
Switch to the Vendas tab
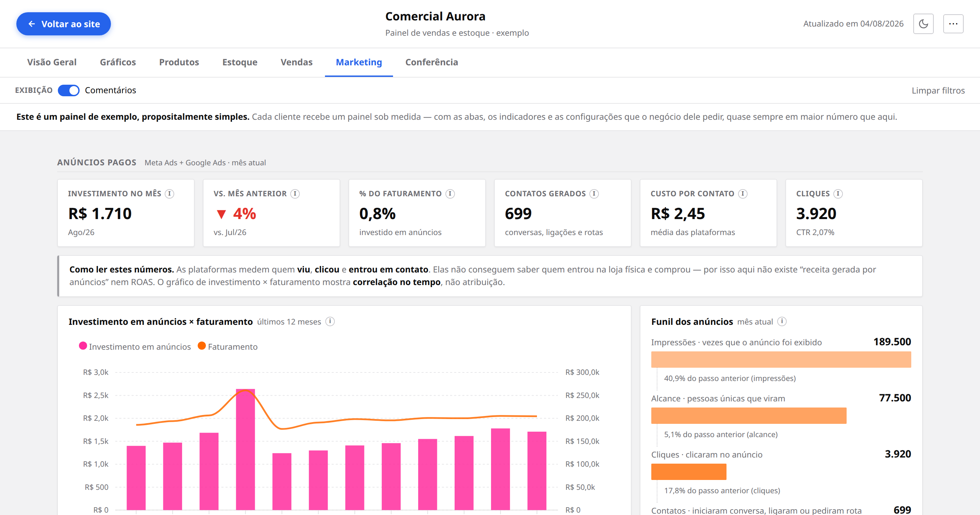coord(296,62)
